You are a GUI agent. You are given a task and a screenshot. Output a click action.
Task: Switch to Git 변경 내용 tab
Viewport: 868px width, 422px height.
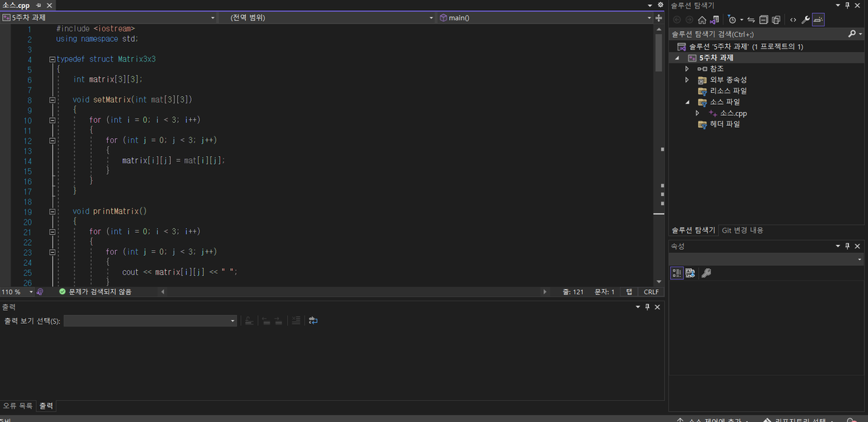(x=742, y=231)
